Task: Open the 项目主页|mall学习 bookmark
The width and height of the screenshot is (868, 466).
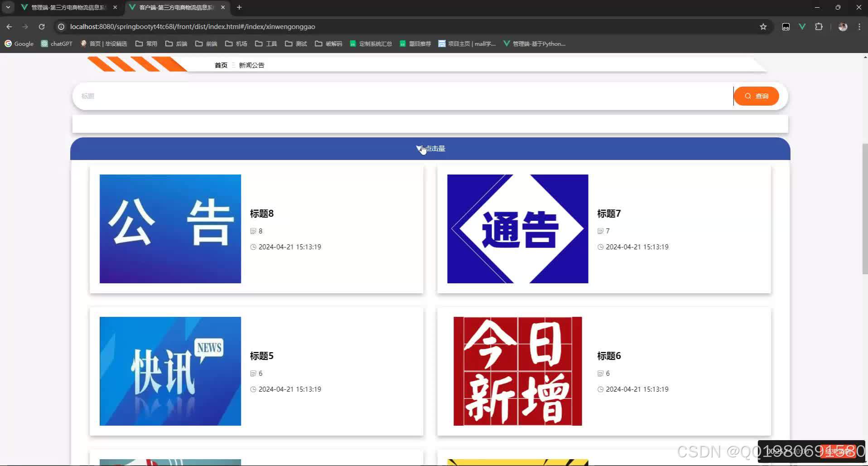Action: tap(467, 44)
